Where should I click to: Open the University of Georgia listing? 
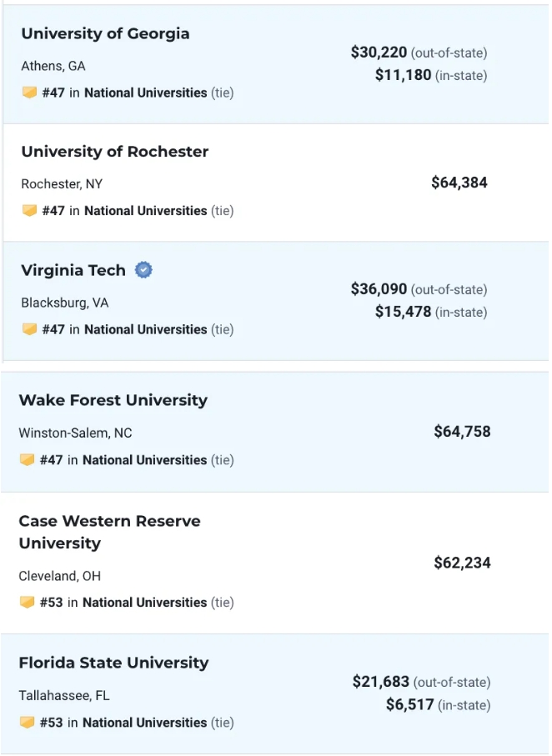pos(105,34)
